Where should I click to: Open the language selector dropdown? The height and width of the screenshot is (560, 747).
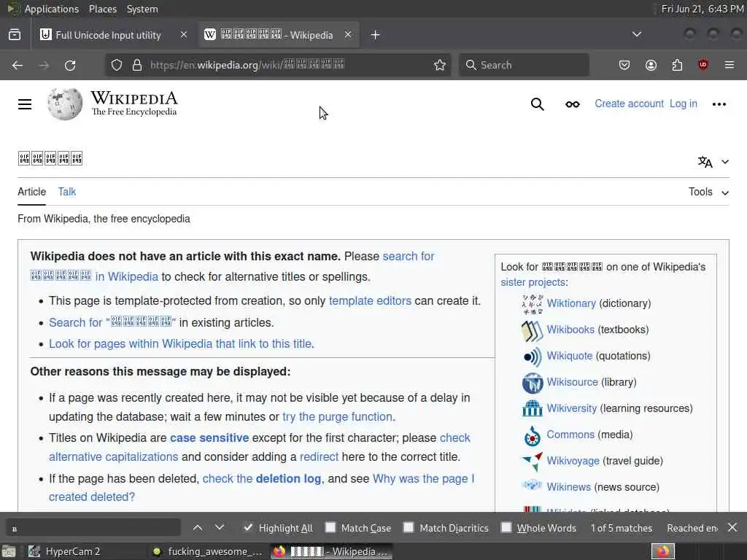pyautogui.click(x=713, y=162)
